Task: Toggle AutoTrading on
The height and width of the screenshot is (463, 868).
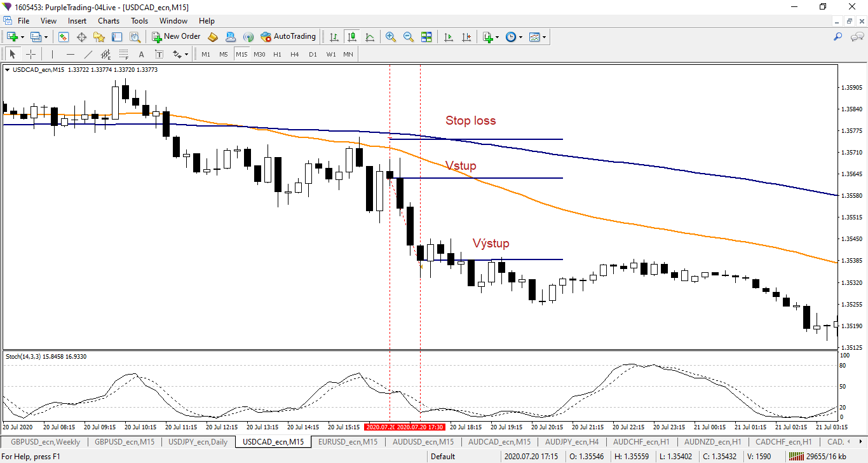Action: pyautogui.click(x=288, y=37)
